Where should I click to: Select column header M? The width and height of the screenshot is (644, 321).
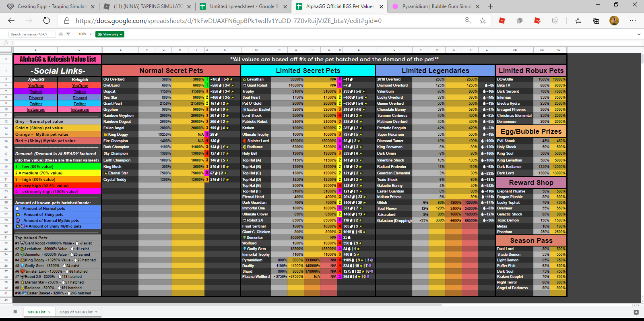[256, 50]
